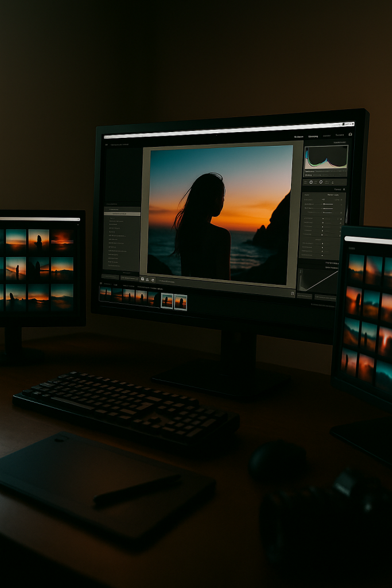Screen dimensions: 392x588
Task: Click the small icon beside the tone panel header
Action: coord(344,189)
